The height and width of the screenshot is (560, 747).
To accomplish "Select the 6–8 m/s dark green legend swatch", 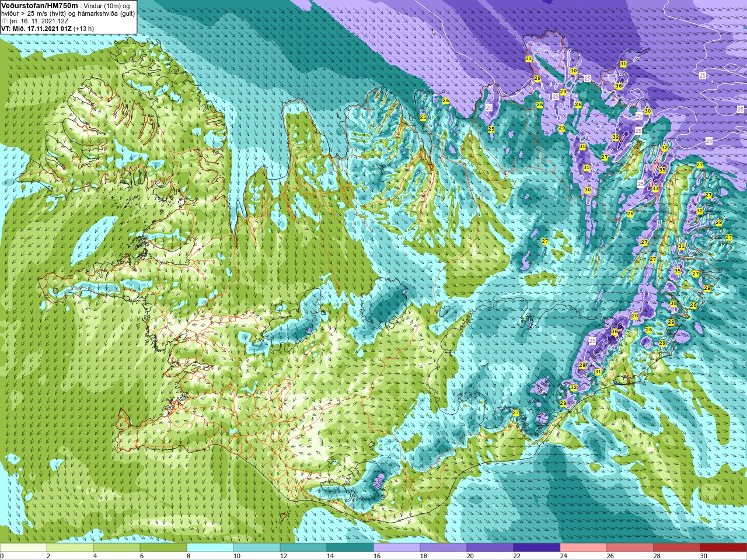I will [x=163, y=548].
